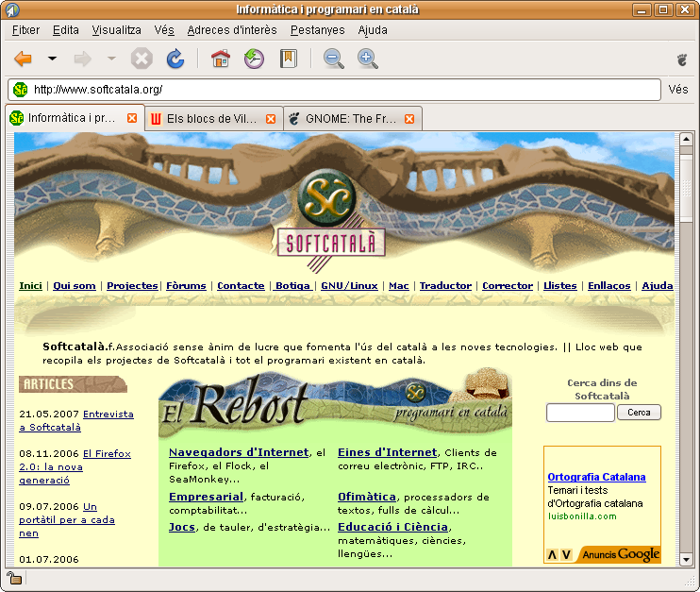Open the Llistes link

pyautogui.click(x=560, y=285)
